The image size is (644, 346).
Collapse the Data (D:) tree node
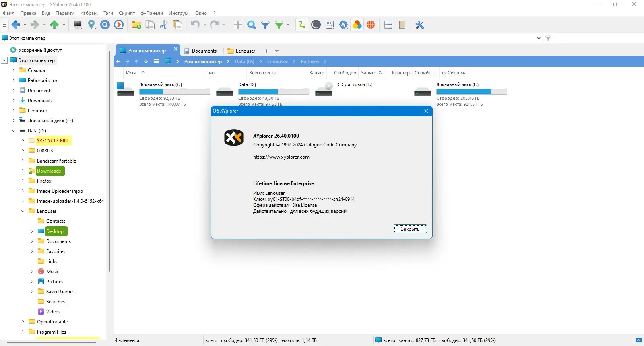(x=13, y=131)
